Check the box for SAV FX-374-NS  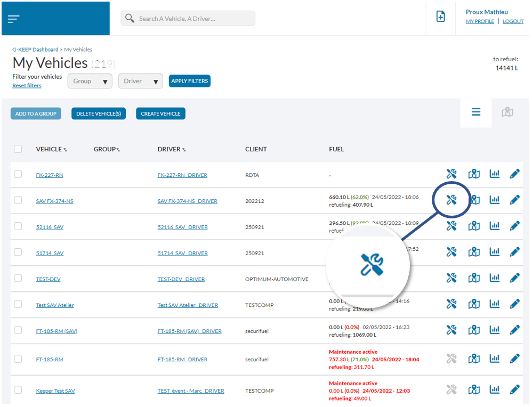coord(18,200)
